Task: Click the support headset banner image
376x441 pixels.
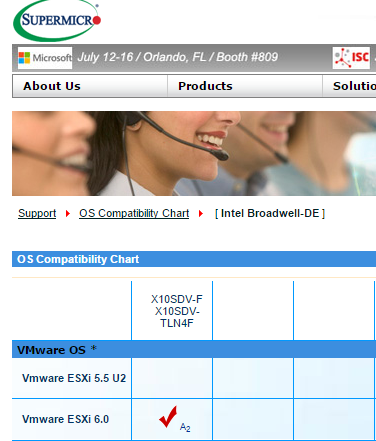Action: pyautogui.click(x=194, y=153)
